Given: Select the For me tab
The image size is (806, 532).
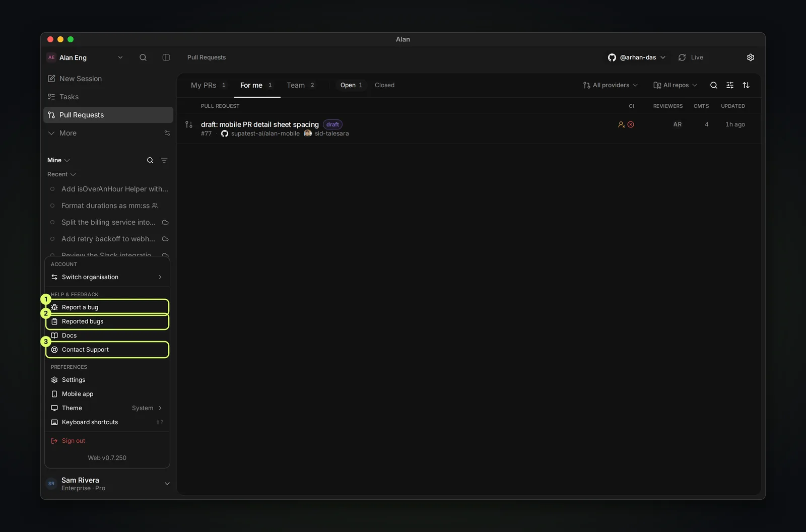Looking at the screenshot, I should pyautogui.click(x=257, y=85).
